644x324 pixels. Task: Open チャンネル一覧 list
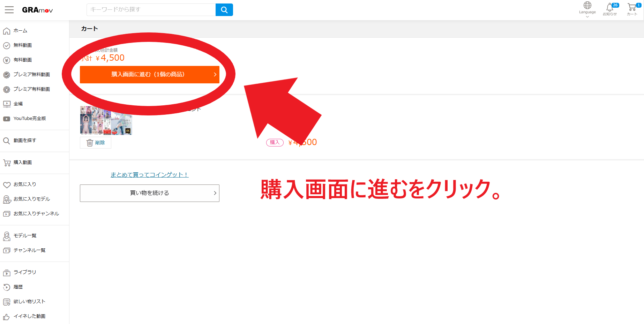29,250
